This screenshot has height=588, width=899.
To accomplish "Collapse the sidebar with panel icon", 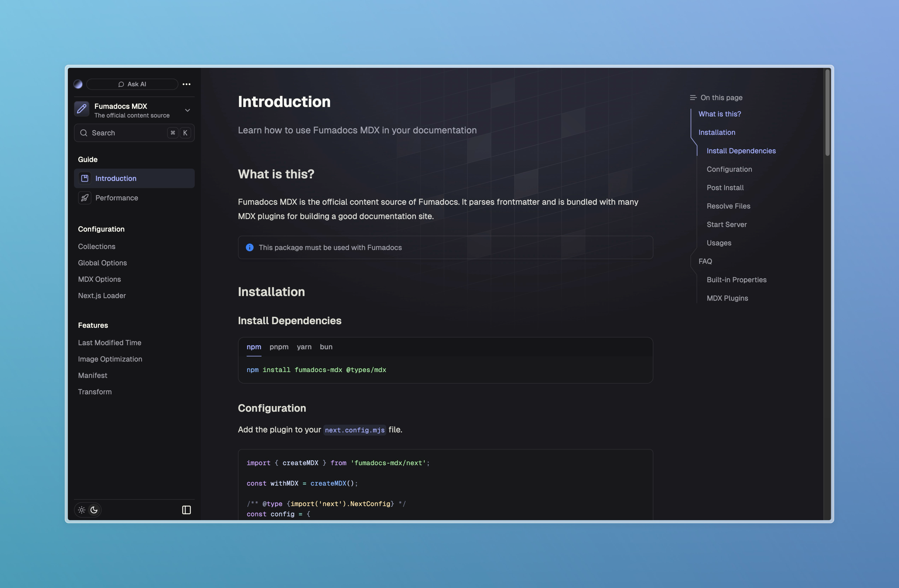I will coord(187,510).
